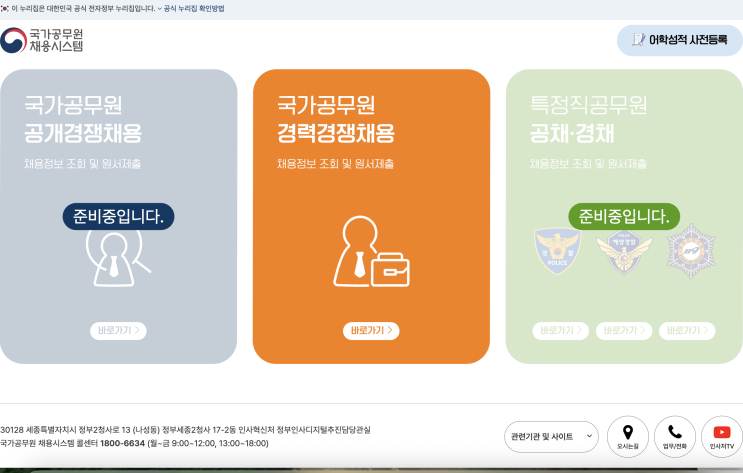Click the 해양경찰 coast guard emblem
Image resolution: width=743 pixels, height=473 pixels.
624,252
